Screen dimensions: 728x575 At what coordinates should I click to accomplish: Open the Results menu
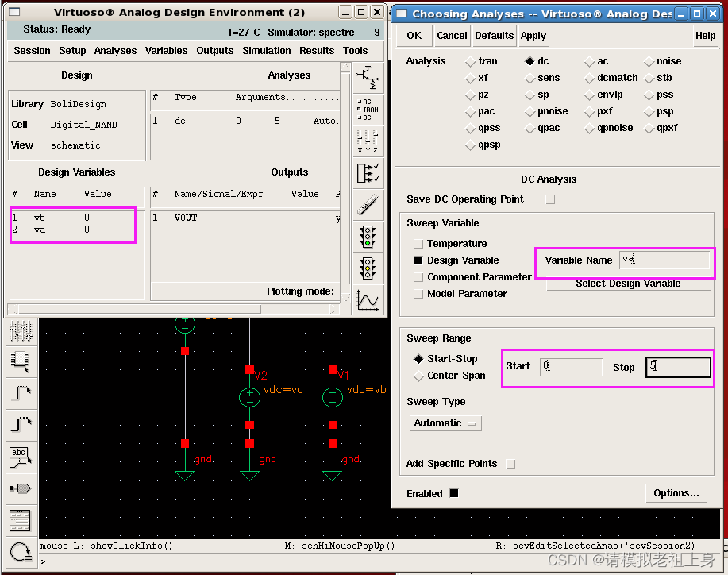tap(317, 51)
